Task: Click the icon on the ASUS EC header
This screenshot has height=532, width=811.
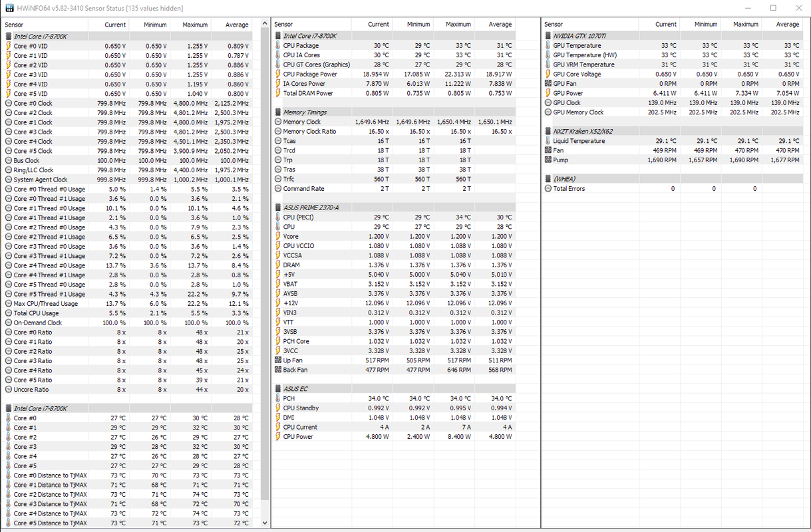Action: 277,389
